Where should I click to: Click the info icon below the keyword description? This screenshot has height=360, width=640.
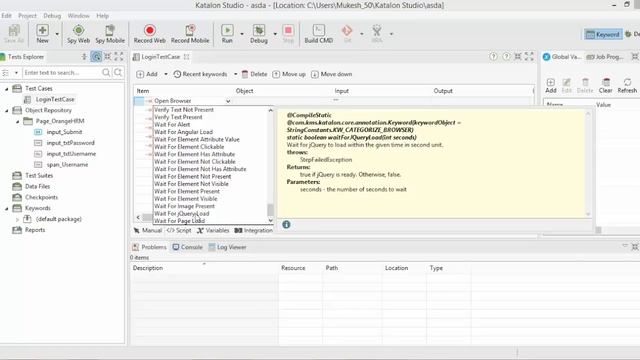[x=287, y=224]
